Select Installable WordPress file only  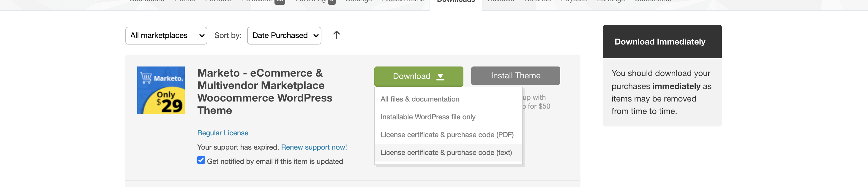[x=448, y=117]
